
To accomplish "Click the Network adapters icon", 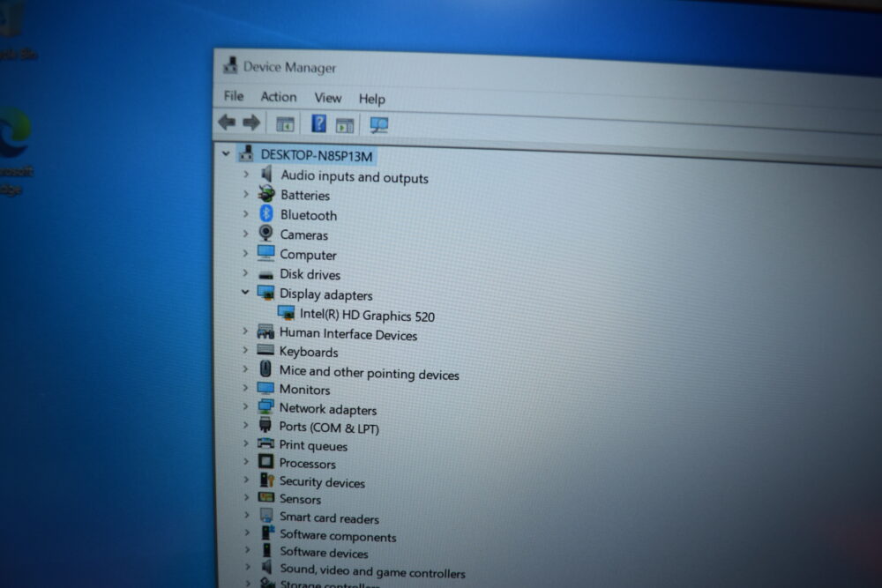I will pos(265,406).
